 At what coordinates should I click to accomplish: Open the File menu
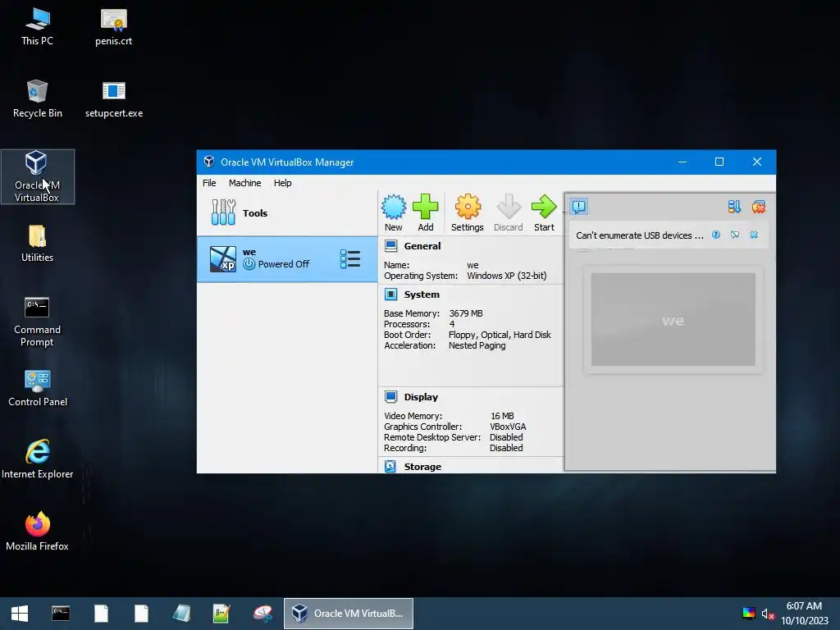pyautogui.click(x=209, y=183)
